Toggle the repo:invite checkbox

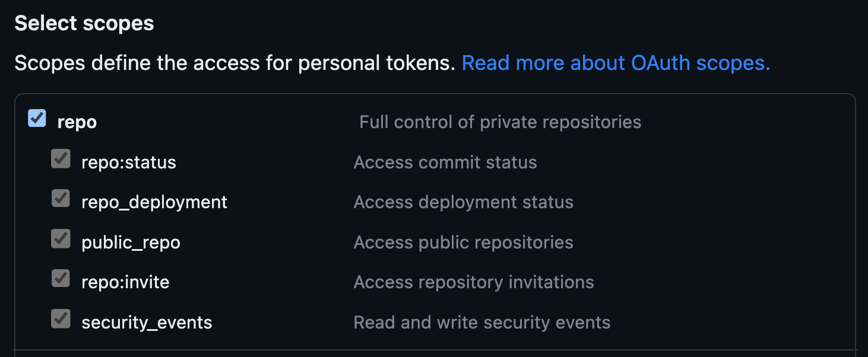[x=61, y=279]
